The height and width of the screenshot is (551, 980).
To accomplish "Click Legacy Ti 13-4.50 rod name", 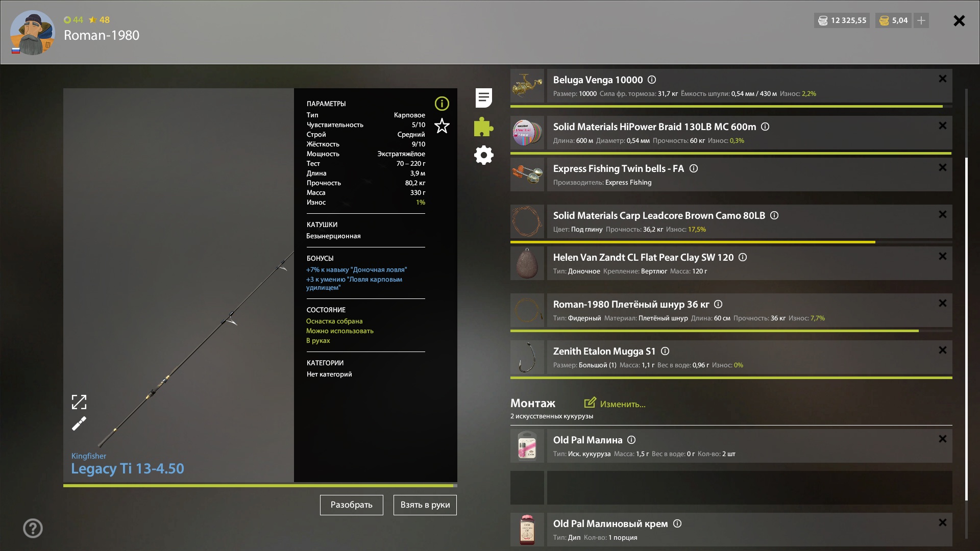I will pos(128,468).
